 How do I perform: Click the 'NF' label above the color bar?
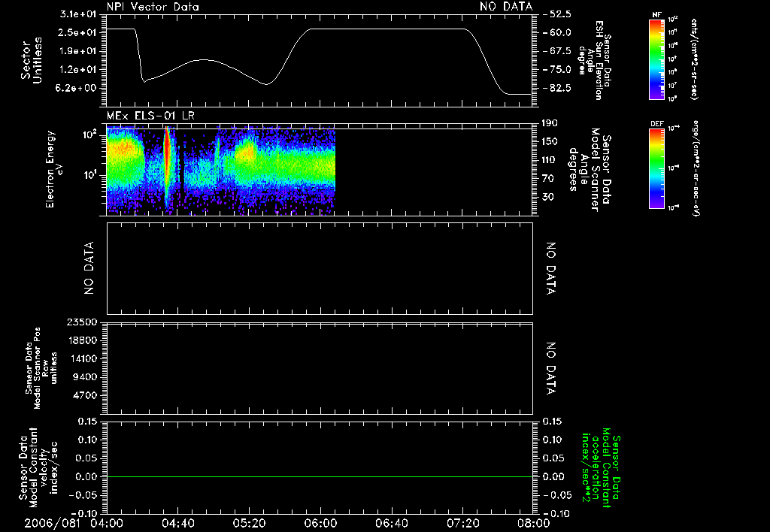tap(656, 15)
